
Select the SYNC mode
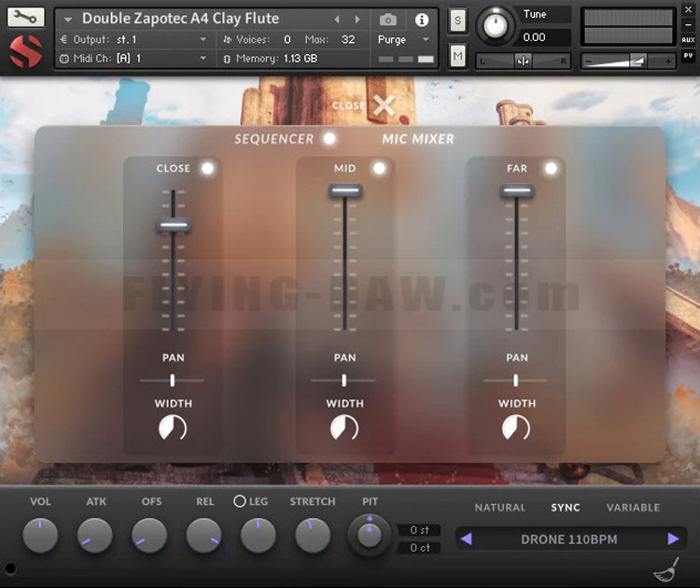pos(566,508)
